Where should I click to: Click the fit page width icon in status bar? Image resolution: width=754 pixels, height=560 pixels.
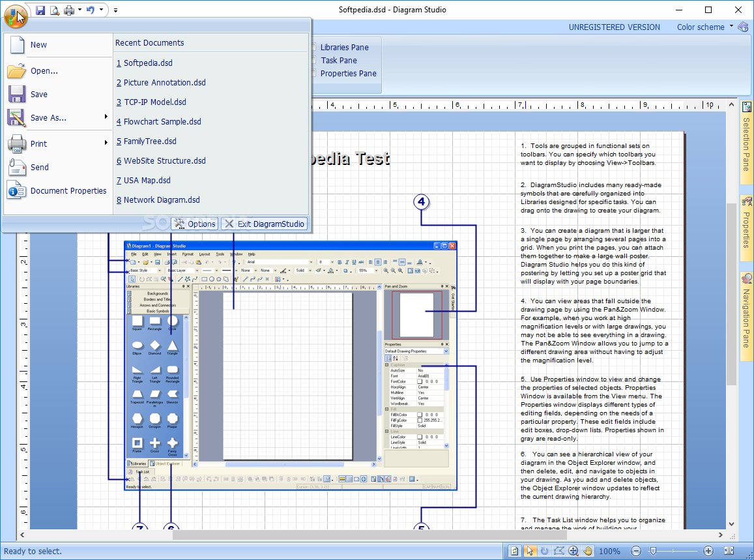(729, 551)
